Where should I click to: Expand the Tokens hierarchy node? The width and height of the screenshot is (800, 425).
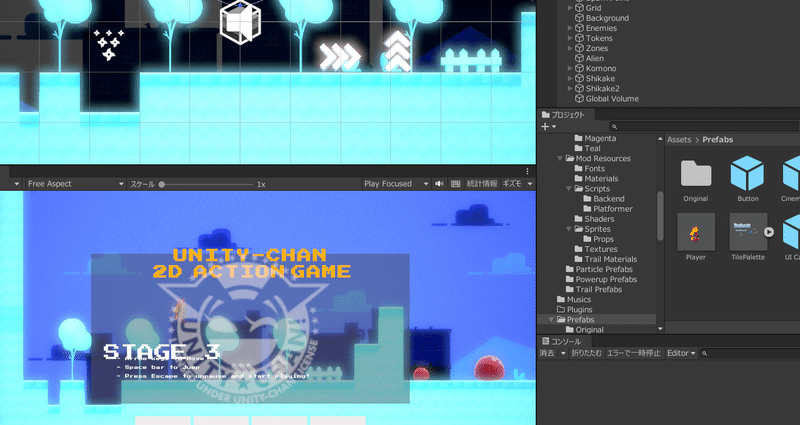coord(570,38)
